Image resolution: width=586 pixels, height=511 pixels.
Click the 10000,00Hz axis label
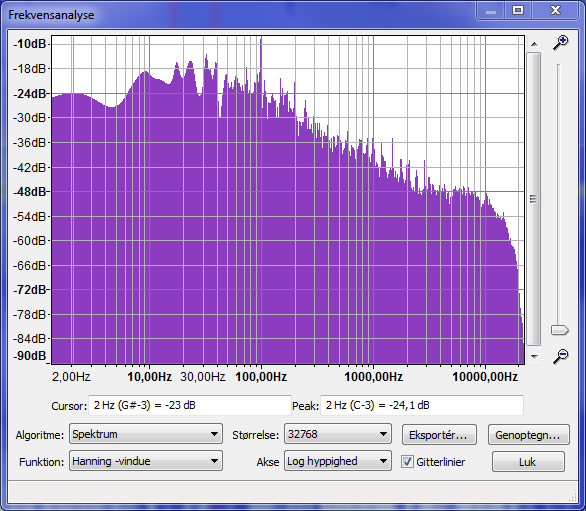485,376
